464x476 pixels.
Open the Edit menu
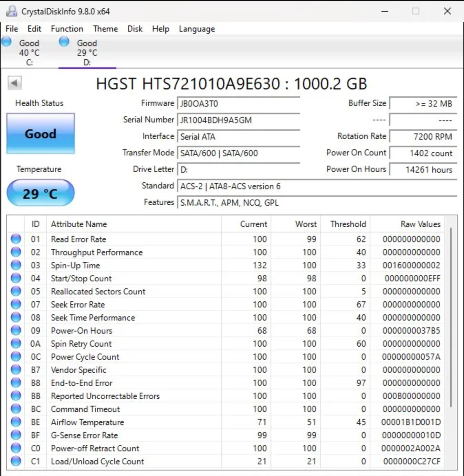34,29
